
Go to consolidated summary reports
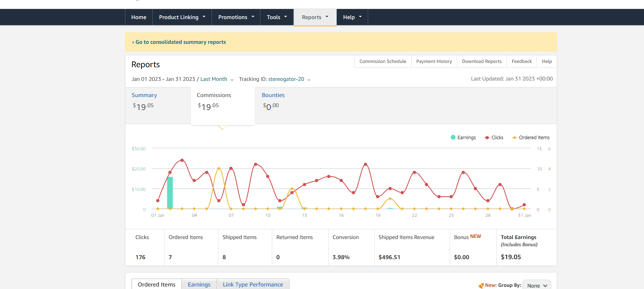coord(179,42)
